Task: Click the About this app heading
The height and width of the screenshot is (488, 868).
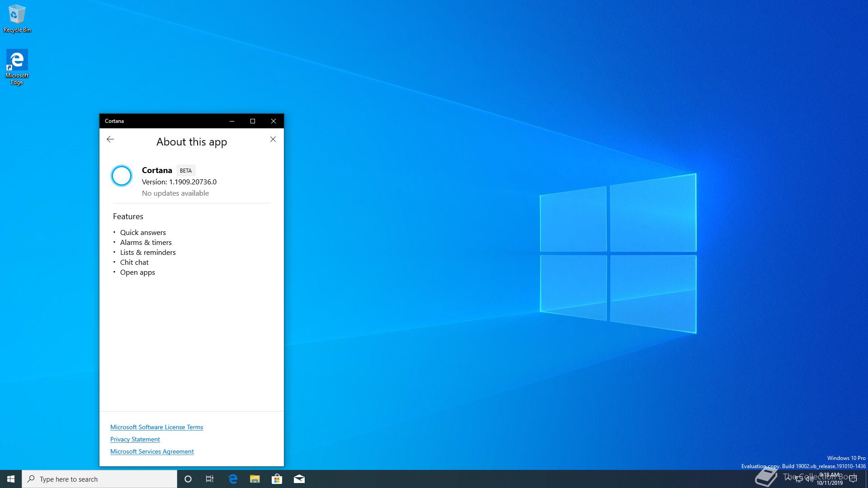Action: (x=192, y=142)
